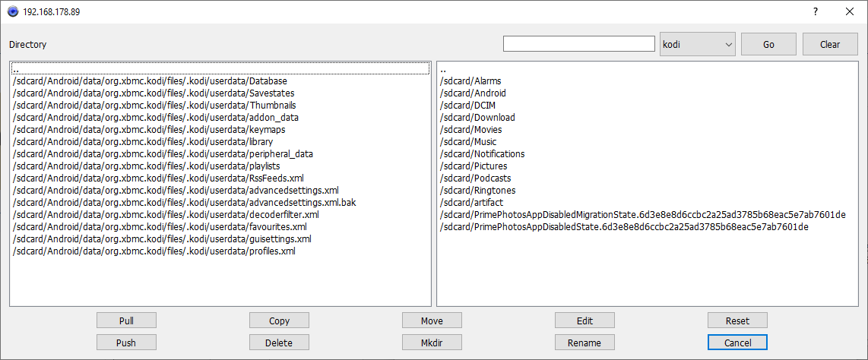Select /sdcard/Movies in right pane
Screen dimensions: 868x360
[648, 130]
